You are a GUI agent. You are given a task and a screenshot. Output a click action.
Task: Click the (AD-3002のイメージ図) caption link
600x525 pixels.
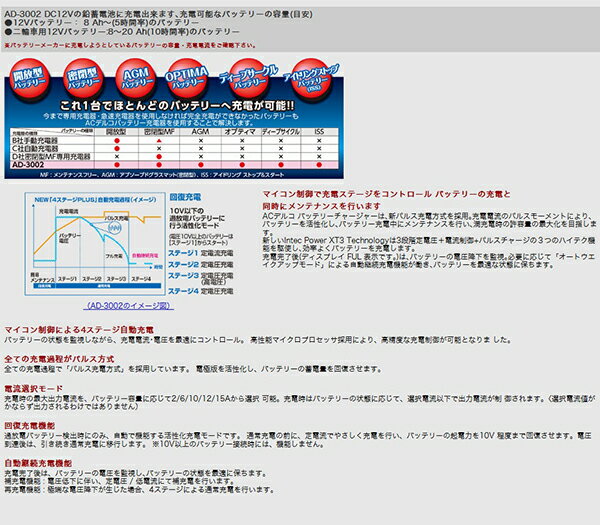click(121, 306)
